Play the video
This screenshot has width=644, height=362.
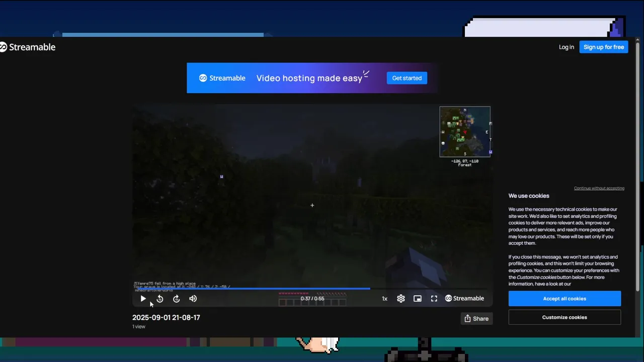click(x=143, y=299)
